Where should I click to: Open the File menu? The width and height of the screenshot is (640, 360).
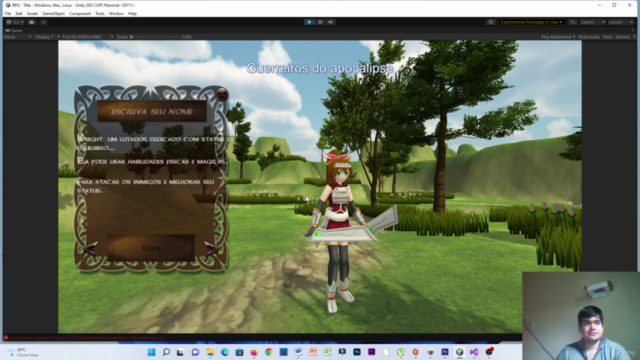point(8,13)
